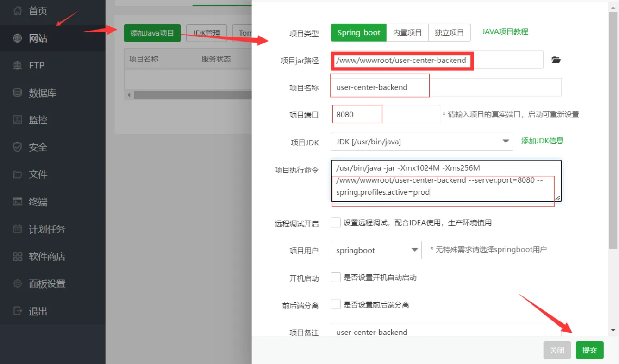
Task: Click the grid icon beside 软件商店
Action: click(18, 256)
